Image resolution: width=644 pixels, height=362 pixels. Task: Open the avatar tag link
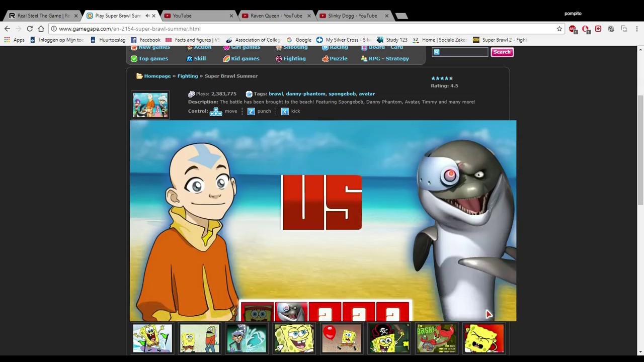pos(367,94)
